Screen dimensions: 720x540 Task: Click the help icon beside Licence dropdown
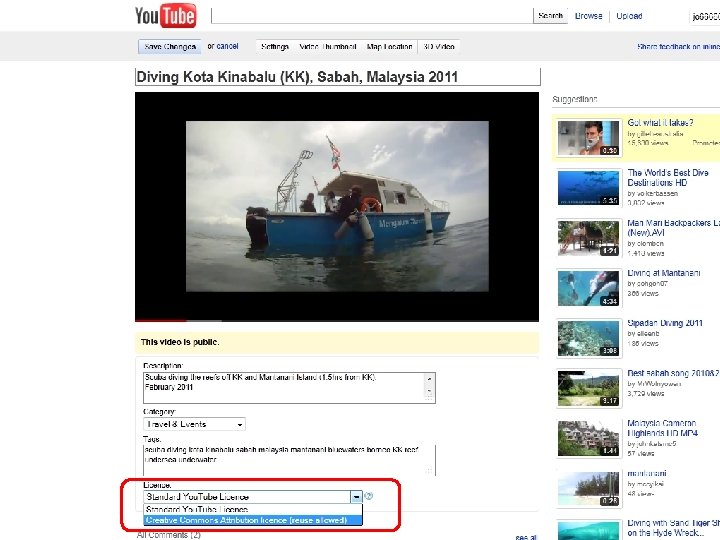(x=368, y=496)
